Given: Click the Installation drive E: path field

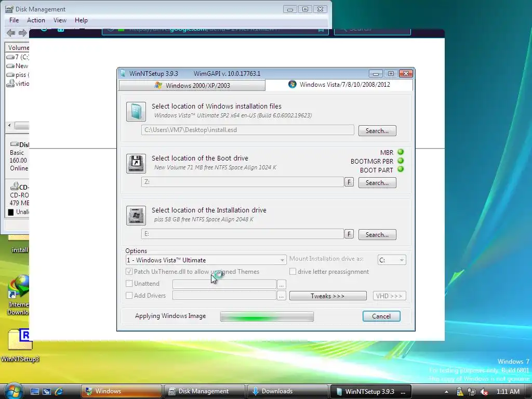Looking at the screenshot, I should [243, 234].
